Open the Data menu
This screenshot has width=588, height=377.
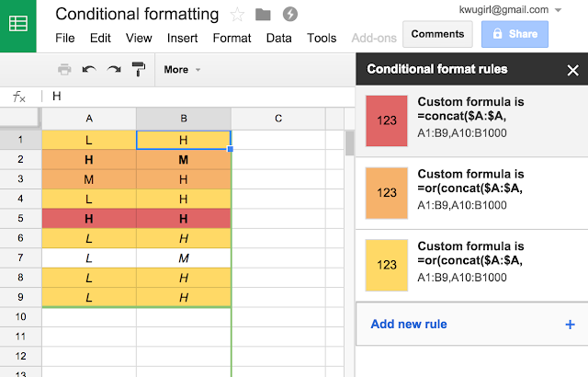coord(279,39)
